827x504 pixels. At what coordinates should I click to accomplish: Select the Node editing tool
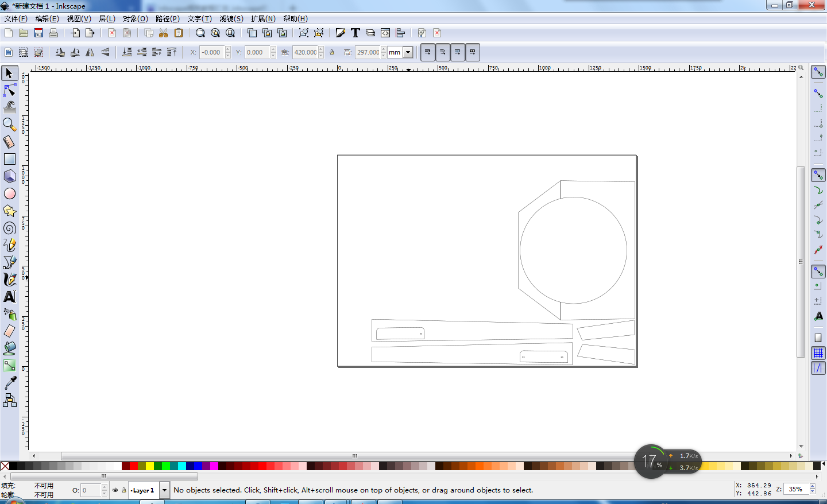(10, 90)
